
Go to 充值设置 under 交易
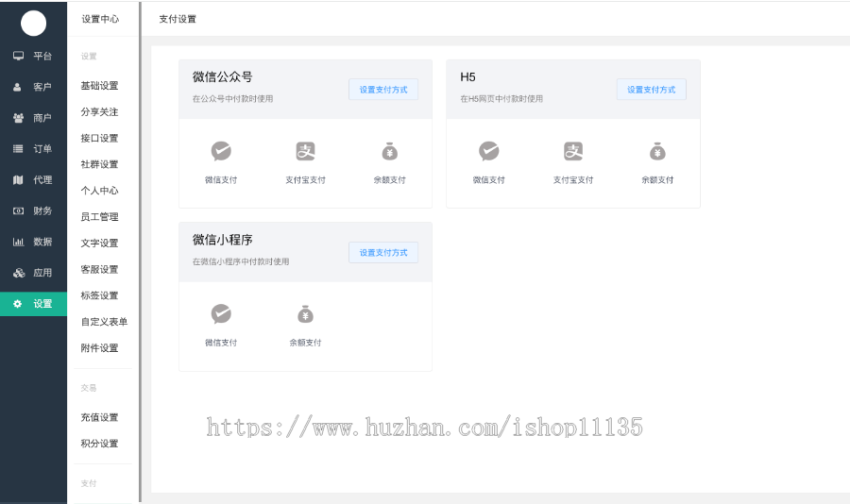(100, 417)
